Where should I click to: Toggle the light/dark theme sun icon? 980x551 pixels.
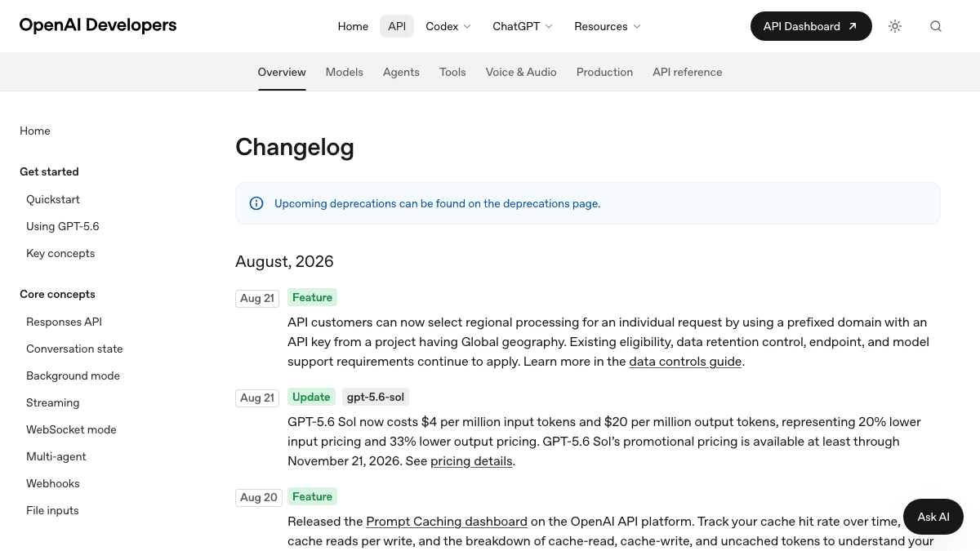coord(895,26)
